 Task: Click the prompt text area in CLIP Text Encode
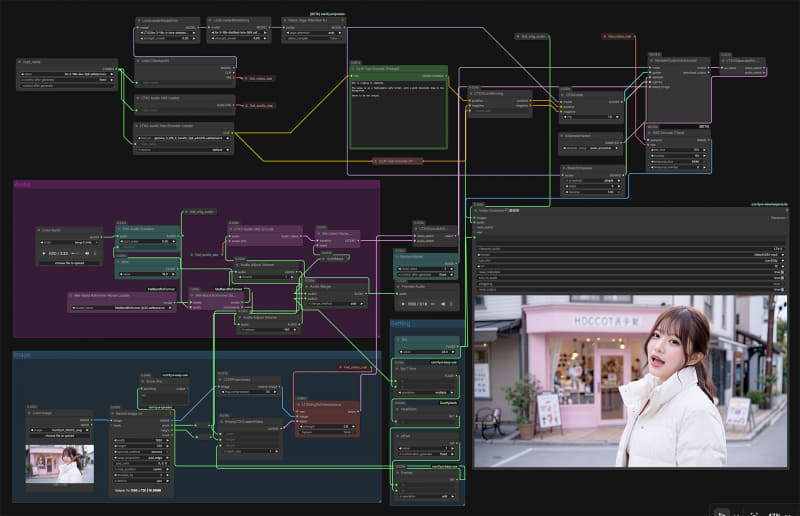point(398,113)
